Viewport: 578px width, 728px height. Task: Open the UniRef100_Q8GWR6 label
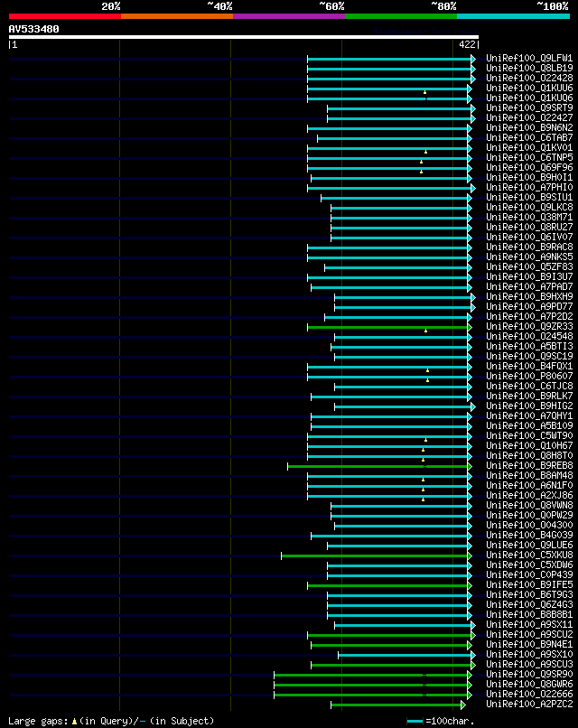click(x=529, y=685)
